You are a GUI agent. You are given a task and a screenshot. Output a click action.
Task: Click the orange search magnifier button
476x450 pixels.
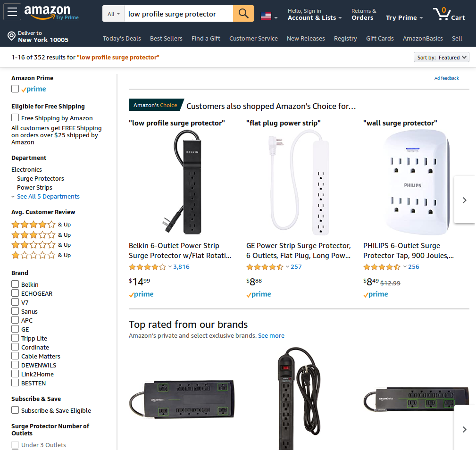click(243, 14)
